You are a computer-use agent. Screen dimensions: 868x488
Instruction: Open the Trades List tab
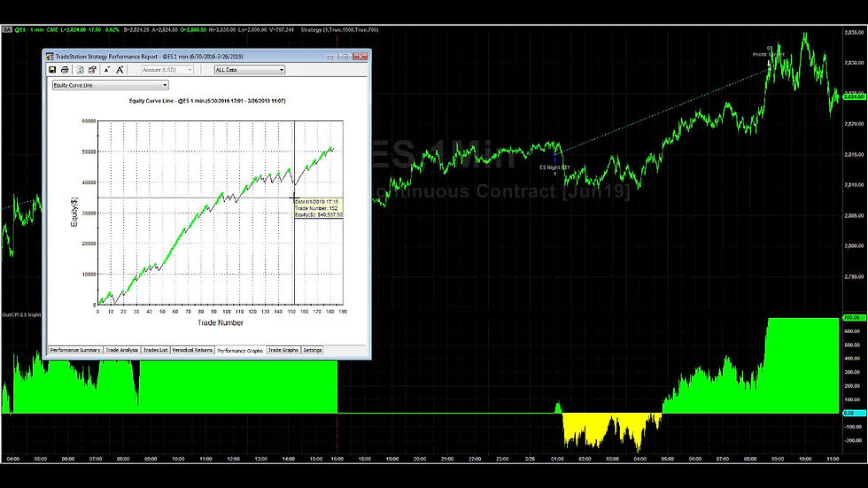(x=155, y=350)
